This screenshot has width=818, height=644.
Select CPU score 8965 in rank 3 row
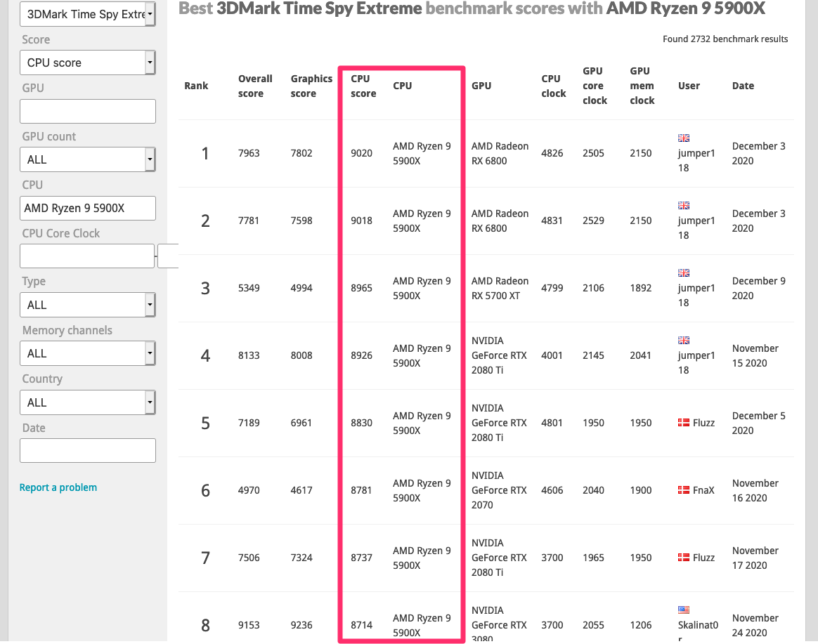coord(361,288)
